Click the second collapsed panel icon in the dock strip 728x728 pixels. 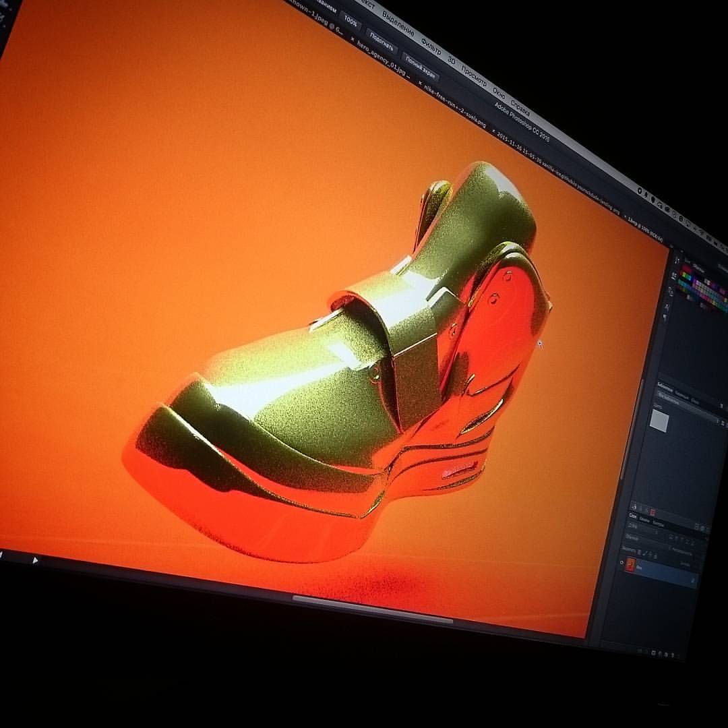coord(673,276)
